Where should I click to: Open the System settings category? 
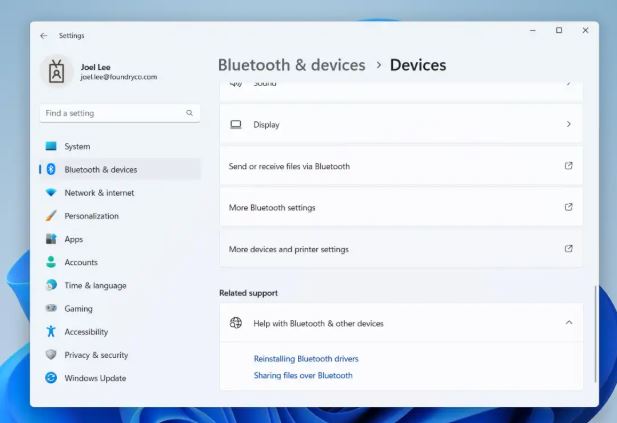click(x=77, y=146)
